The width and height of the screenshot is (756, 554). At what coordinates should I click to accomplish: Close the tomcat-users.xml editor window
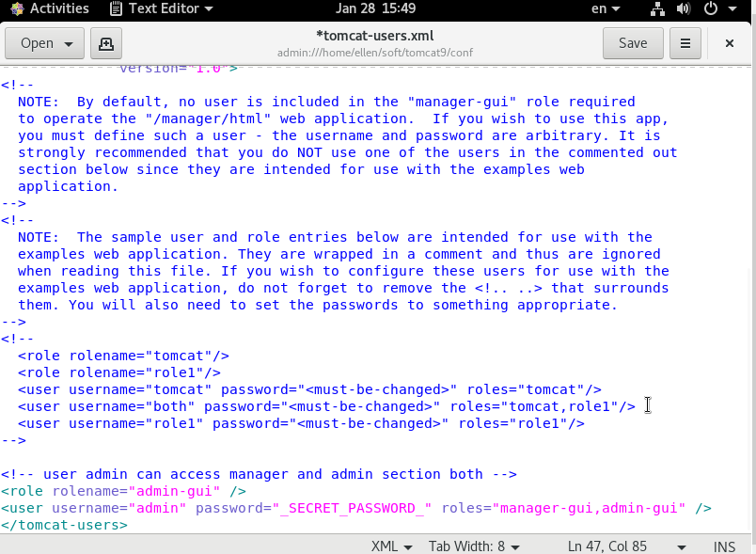[730, 43]
